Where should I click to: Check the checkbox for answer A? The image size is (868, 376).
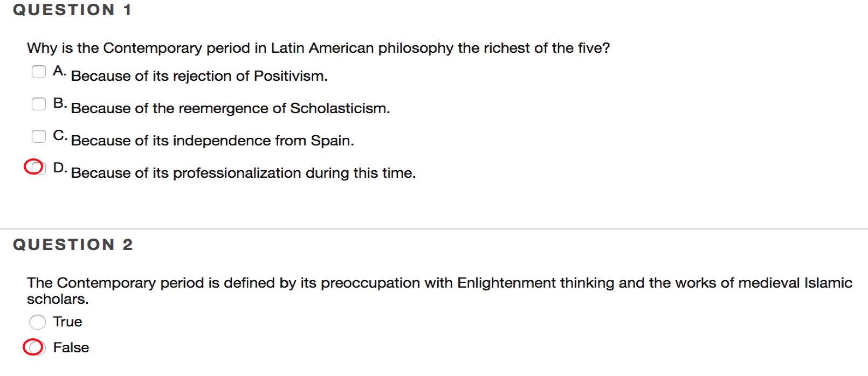39,72
